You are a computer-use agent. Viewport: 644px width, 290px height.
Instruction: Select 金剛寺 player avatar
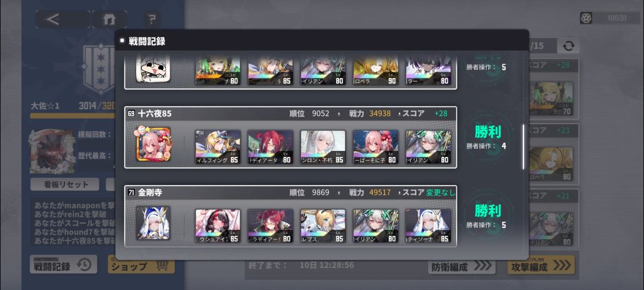click(153, 223)
